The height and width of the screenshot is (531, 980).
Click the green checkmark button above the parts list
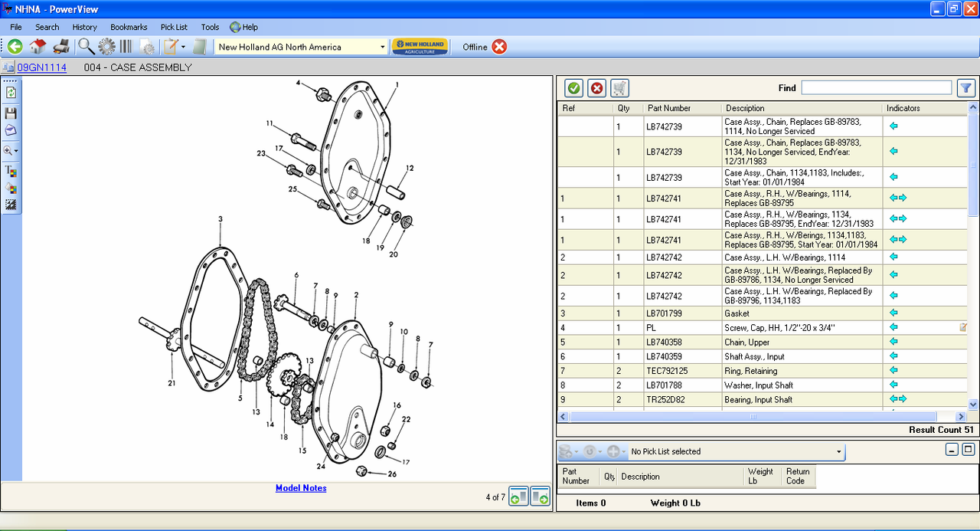click(x=573, y=88)
